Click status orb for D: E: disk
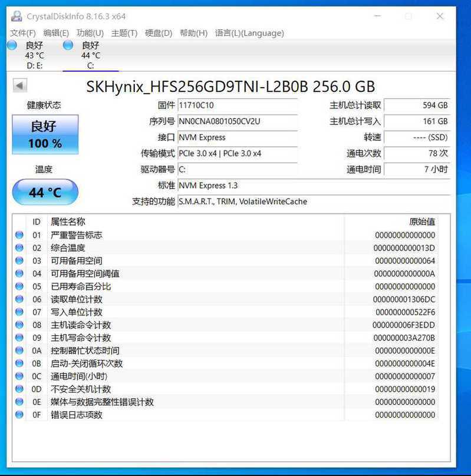The width and height of the screenshot is (471, 476). click(12, 45)
